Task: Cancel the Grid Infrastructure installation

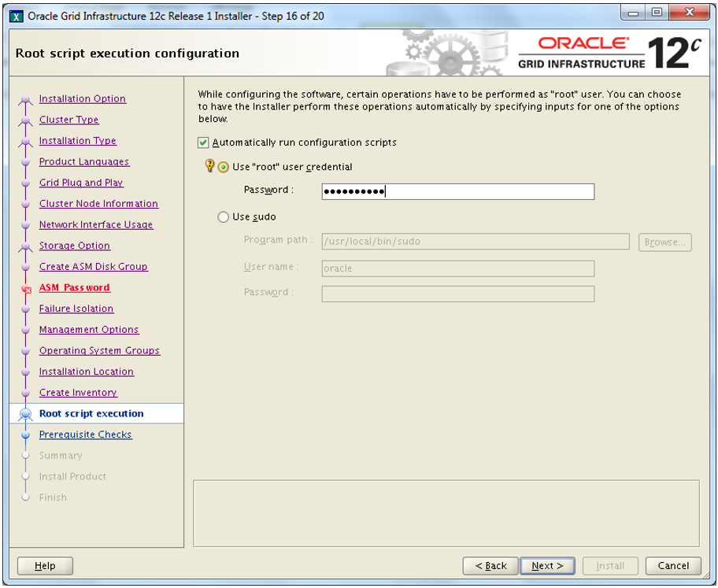Action: tap(673, 566)
